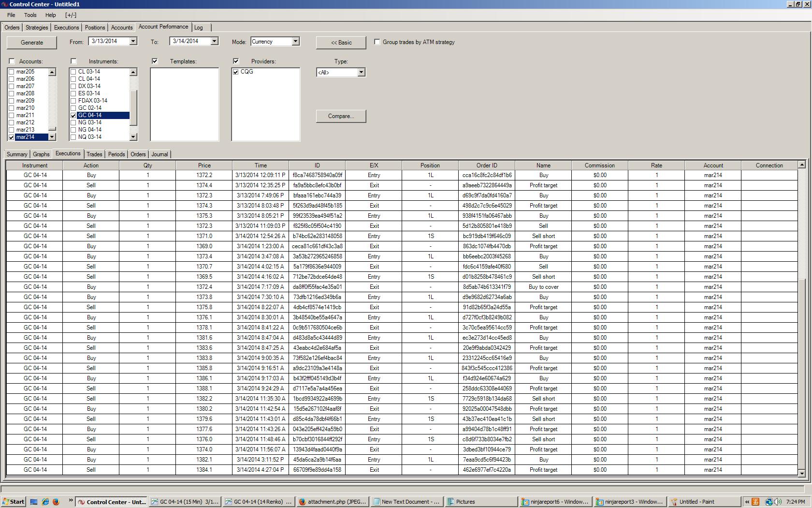Open the Journal sub-tab

[159, 154]
